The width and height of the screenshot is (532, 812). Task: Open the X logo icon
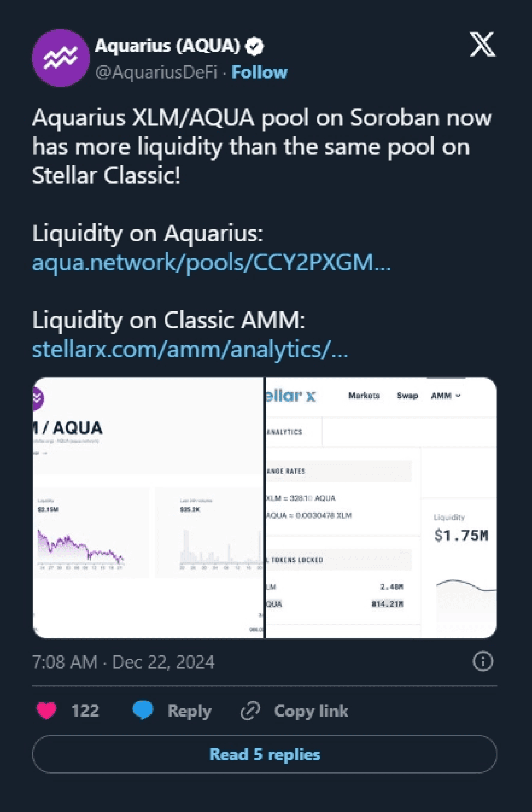click(x=482, y=44)
